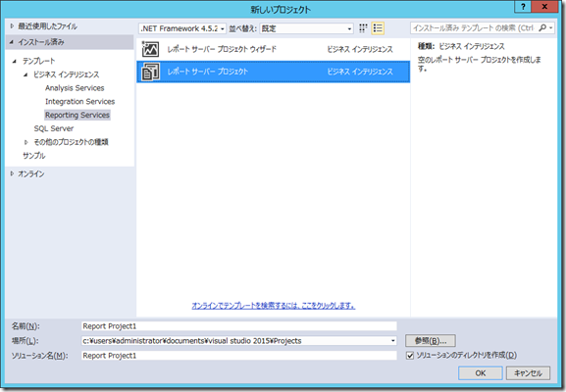Close the 新しいプロジェクト dialog
This screenshot has width=566, height=392.
[544, 7]
